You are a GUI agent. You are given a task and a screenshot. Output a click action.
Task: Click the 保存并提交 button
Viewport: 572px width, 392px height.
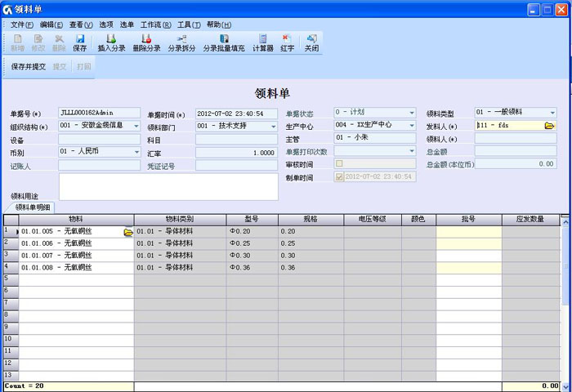click(29, 66)
